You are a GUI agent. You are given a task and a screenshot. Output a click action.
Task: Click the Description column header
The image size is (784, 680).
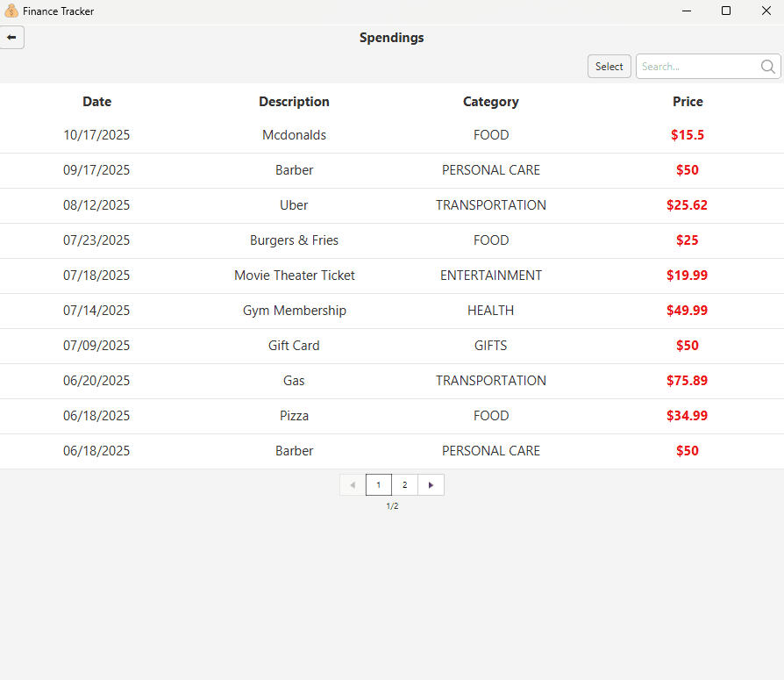coord(294,102)
